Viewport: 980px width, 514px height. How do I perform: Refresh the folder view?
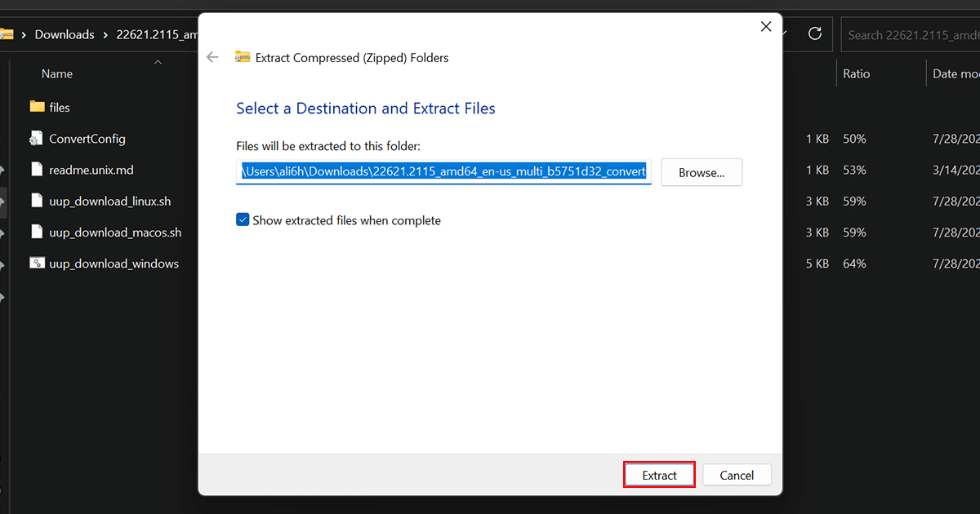click(814, 34)
